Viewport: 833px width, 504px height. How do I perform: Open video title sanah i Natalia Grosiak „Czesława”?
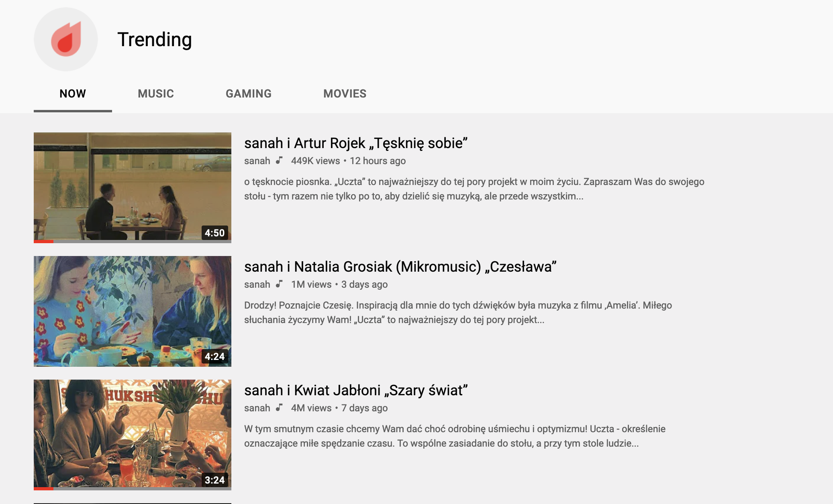click(400, 266)
